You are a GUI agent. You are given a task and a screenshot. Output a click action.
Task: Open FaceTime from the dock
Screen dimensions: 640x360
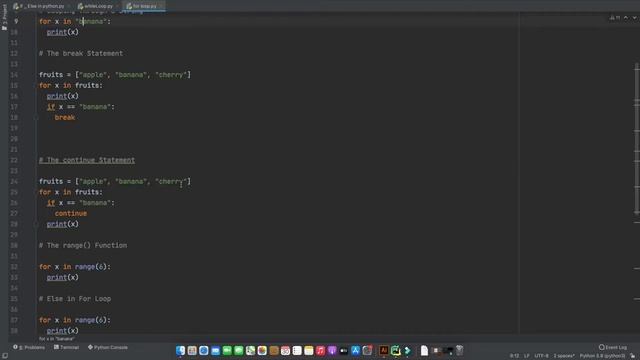(x=227, y=350)
